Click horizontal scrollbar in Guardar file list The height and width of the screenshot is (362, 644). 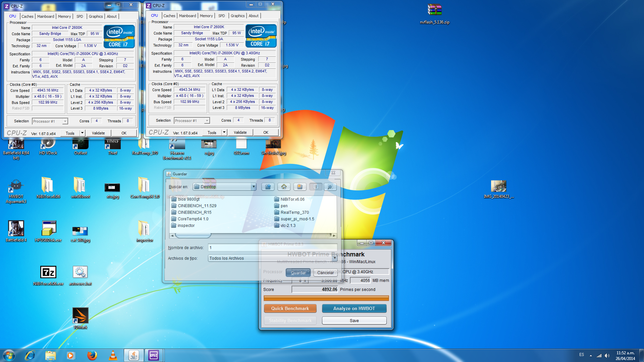pyautogui.click(x=193, y=236)
